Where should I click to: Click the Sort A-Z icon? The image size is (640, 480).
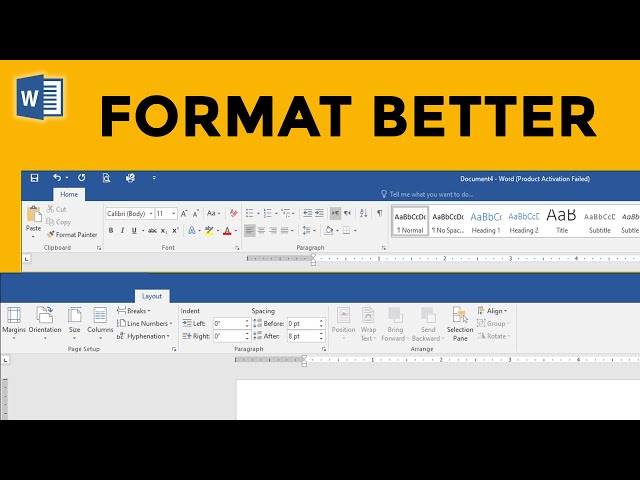tap(363, 213)
